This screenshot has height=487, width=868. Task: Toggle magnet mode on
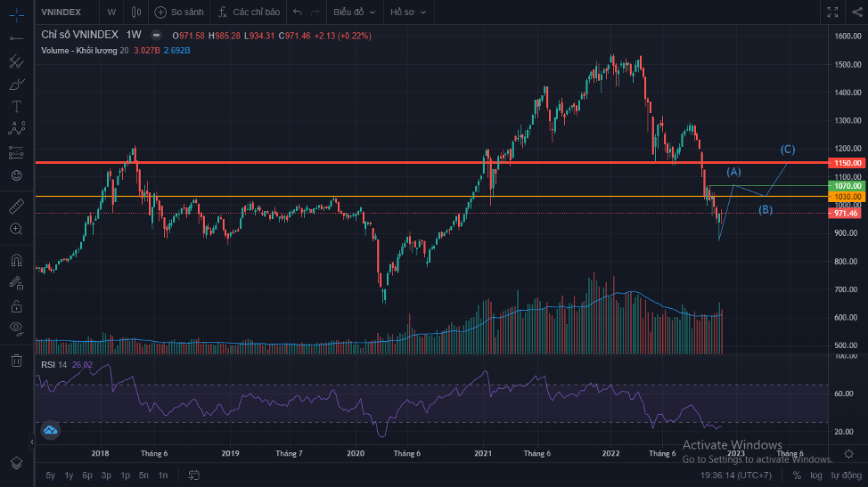point(16,261)
